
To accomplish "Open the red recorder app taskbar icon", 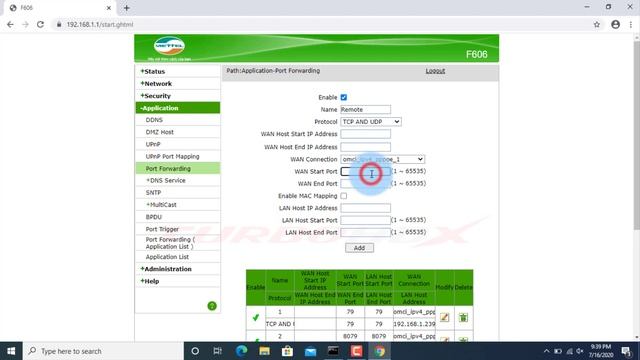I will tap(356, 351).
